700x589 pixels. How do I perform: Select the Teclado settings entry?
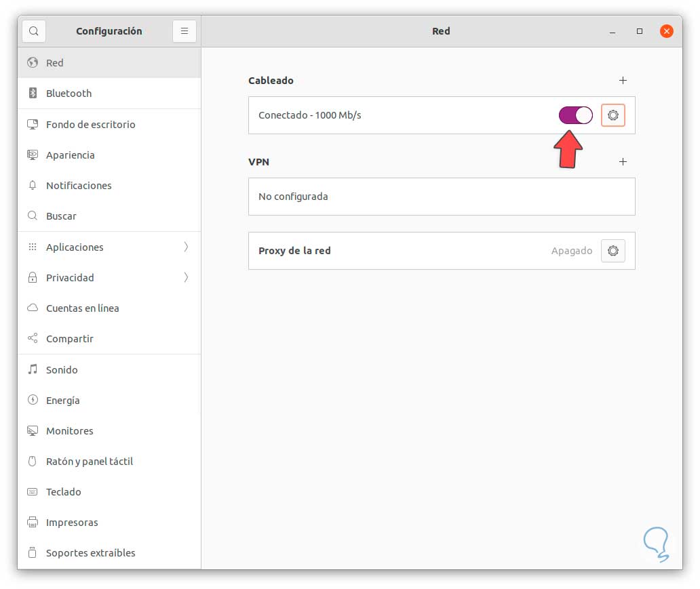click(63, 492)
